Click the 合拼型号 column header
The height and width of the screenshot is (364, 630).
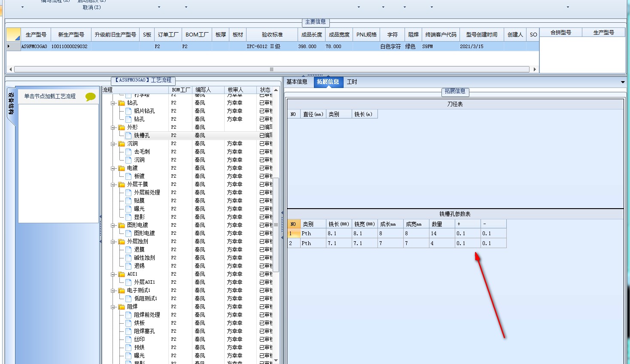click(x=561, y=33)
